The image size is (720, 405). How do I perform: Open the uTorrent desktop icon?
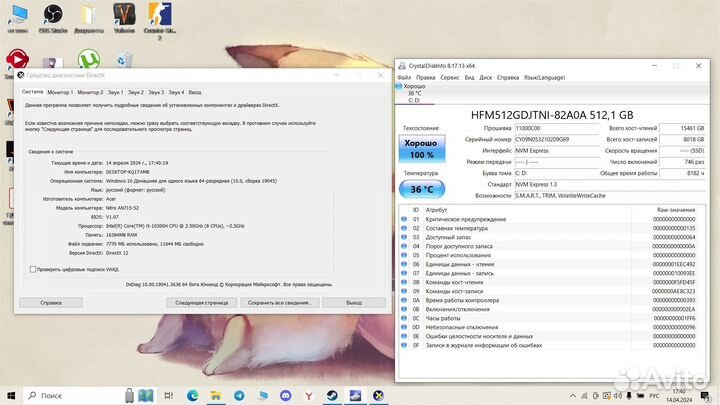point(87,56)
